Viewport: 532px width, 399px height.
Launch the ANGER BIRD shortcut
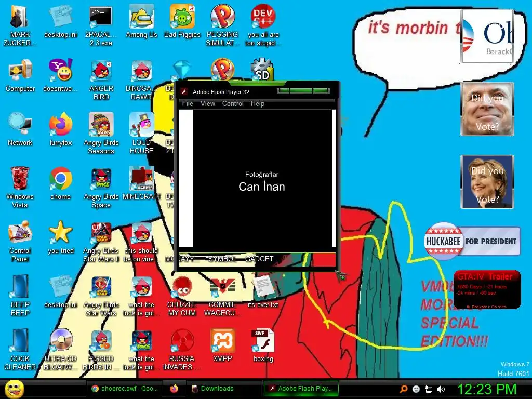click(101, 79)
